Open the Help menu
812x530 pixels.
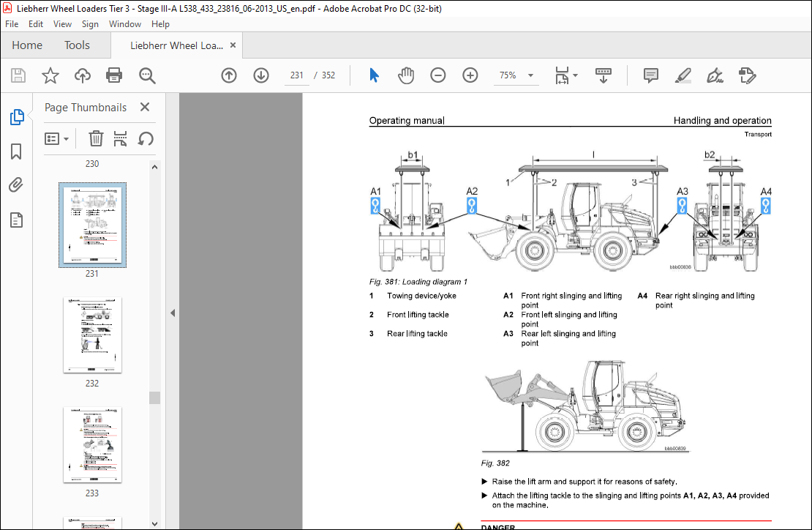160,24
